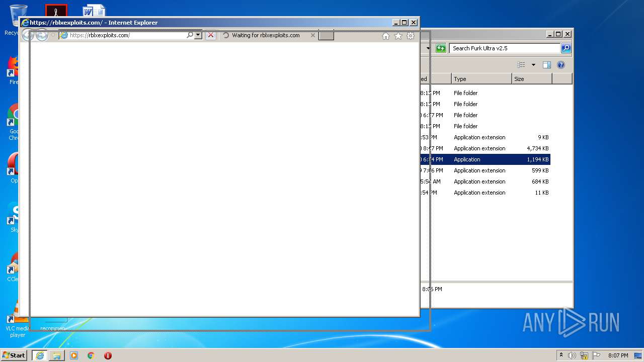Select the 9 KB Application extension file
The width and height of the screenshot is (644, 362).
[x=485, y=137]
